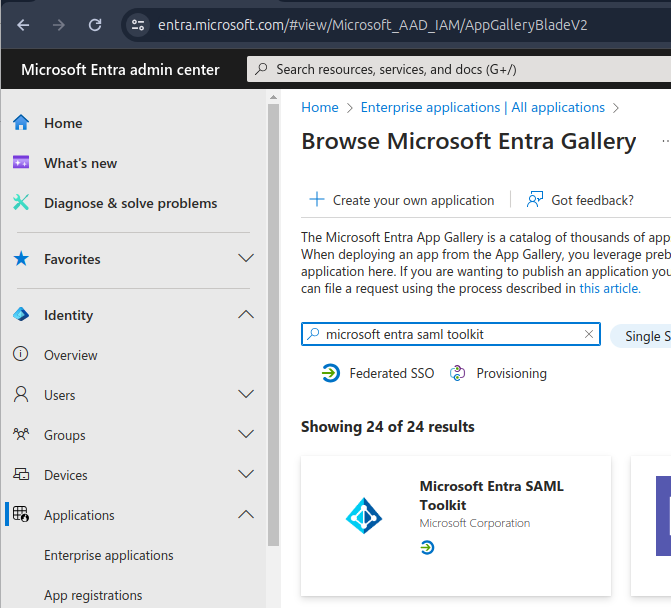Click the Diagnose & solve problems wrench icon

coord(21,202)
